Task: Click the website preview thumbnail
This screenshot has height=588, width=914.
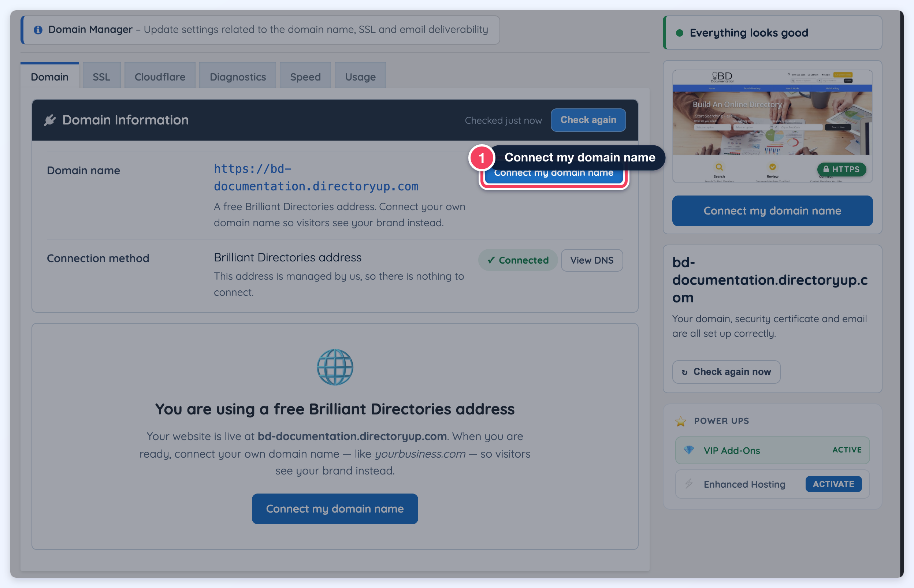Action: tap(772, 126)
